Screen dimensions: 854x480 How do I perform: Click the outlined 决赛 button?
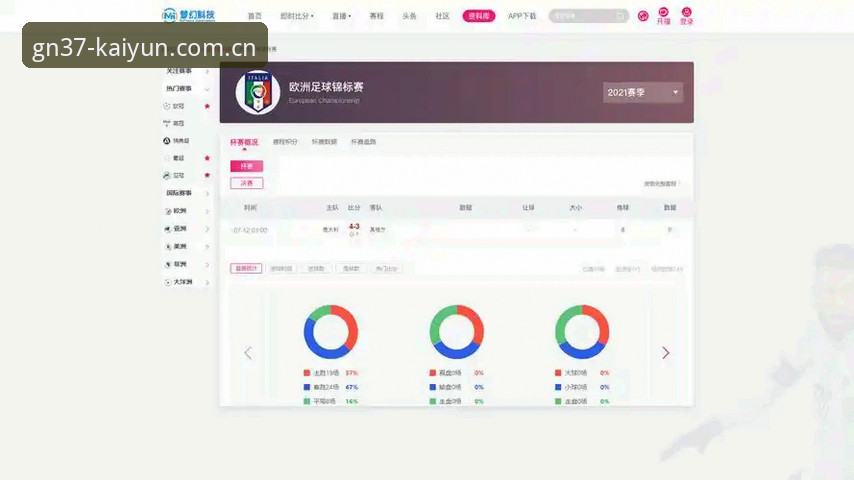click(247, 183)
